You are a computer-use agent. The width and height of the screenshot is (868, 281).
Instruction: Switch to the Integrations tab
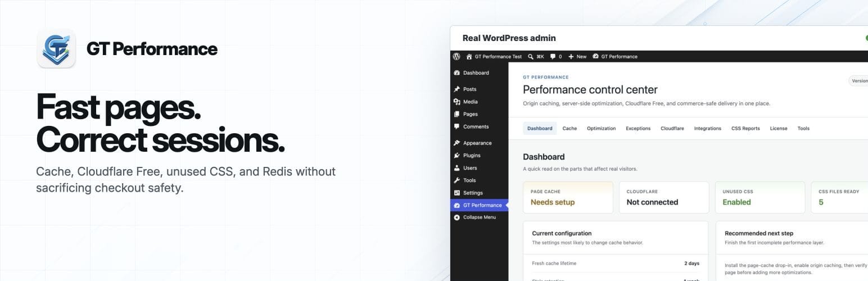(707, 128)
